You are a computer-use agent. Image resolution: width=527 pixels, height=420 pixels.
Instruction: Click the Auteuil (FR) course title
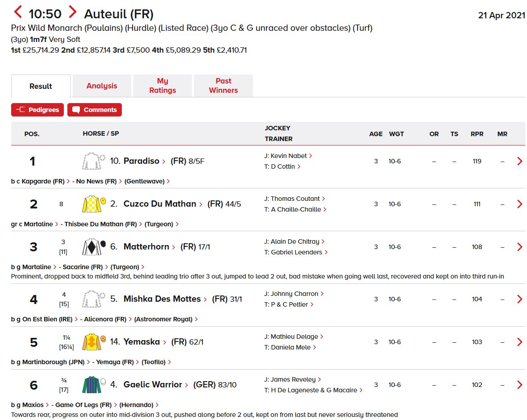[119, 14]
